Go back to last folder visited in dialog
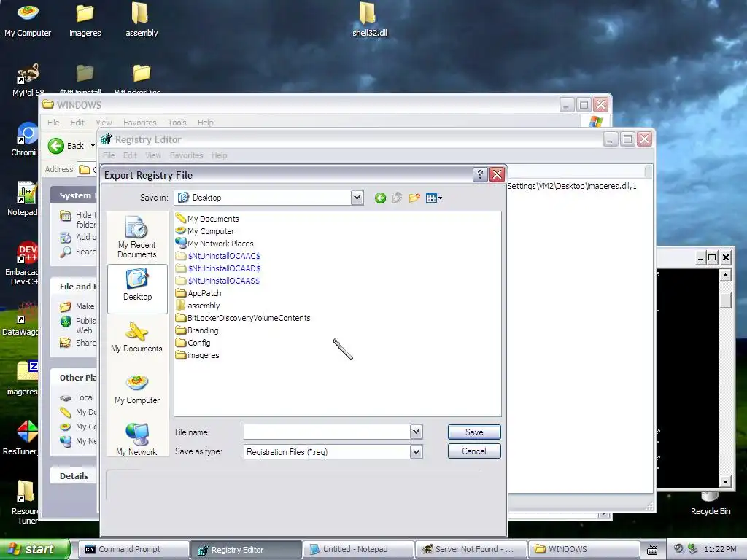This screenshot has height=560, width=747. [x=380, y=198]
